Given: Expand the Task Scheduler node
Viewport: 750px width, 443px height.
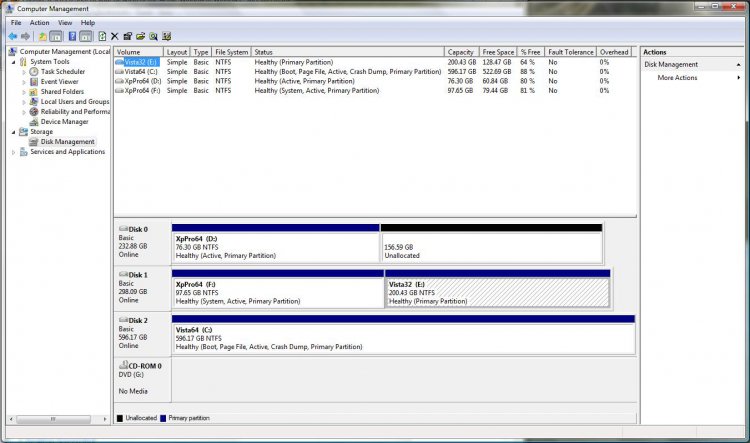Looking at the screenshot, I should point(24,72).
